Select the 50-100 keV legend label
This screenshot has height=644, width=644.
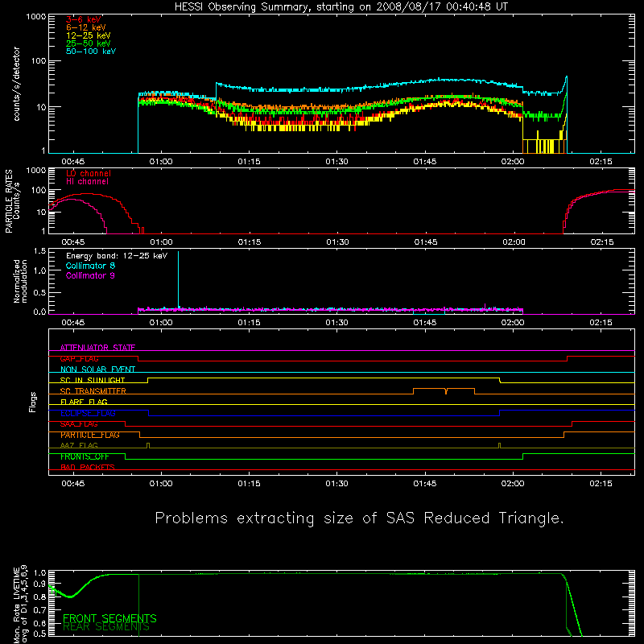(x=91, y=52)
